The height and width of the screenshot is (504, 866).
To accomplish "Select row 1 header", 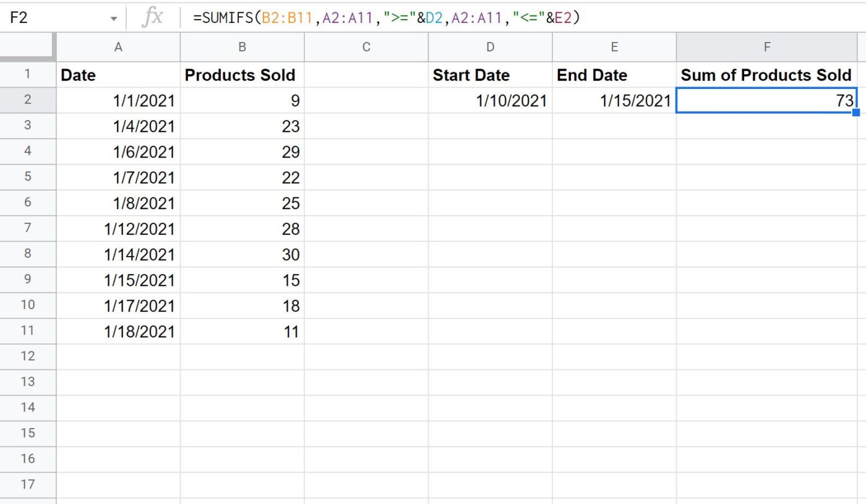I will click(28, 75).
